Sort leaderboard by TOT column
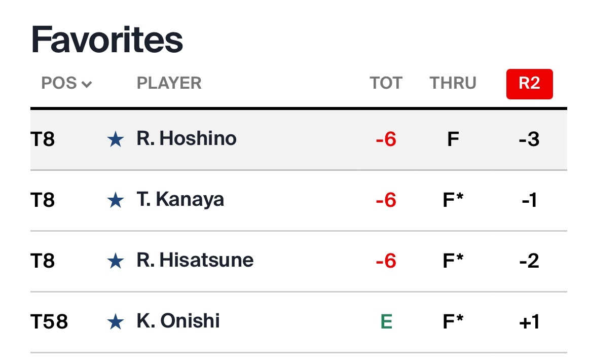This screenshot has width=589, height=364. pyautogui.click(x=386, y=83)
